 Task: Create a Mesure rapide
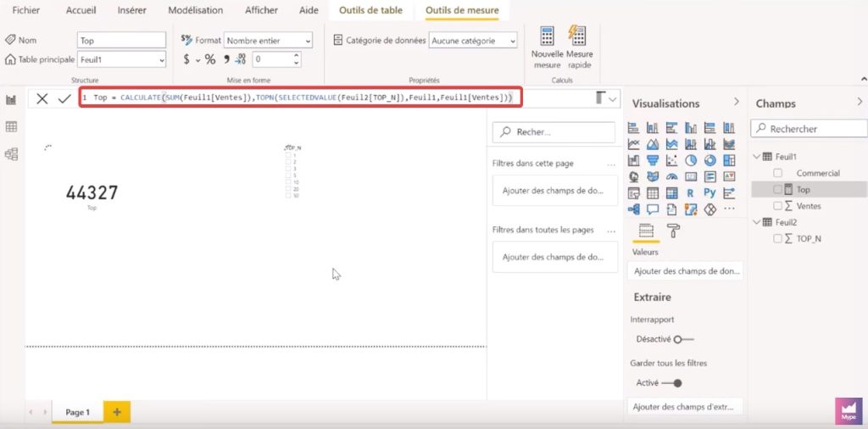[579, 47]
